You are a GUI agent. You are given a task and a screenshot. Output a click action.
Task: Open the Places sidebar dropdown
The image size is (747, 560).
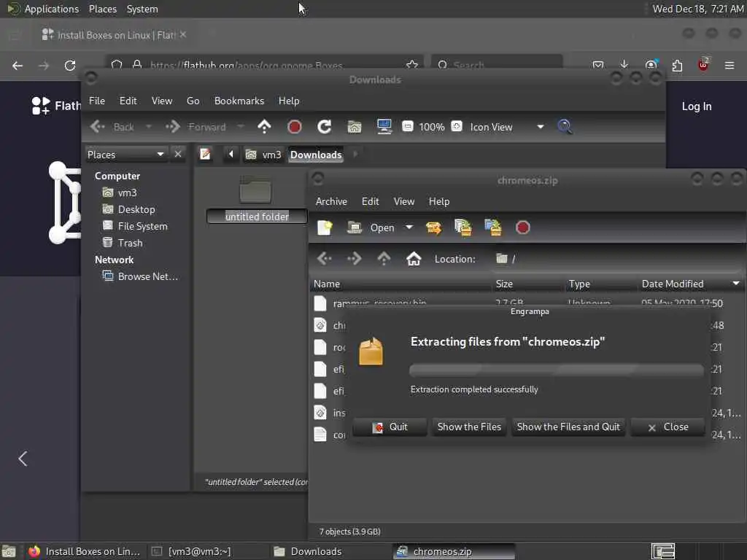[125, 155]
